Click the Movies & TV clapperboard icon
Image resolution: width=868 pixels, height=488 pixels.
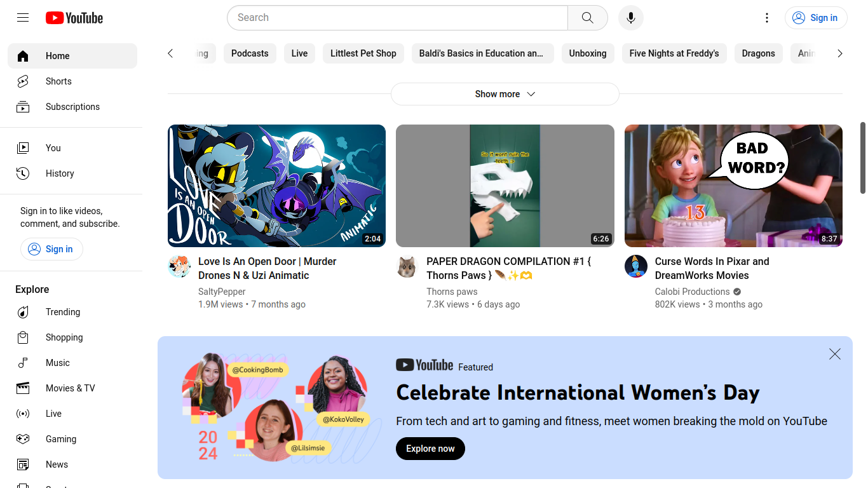coord(23,388)
